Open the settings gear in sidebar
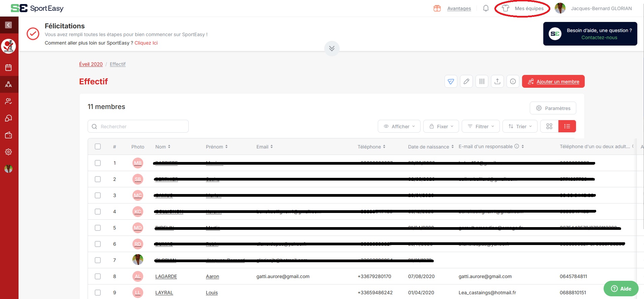Screen dimensions: 644x299 click(8, 152)
